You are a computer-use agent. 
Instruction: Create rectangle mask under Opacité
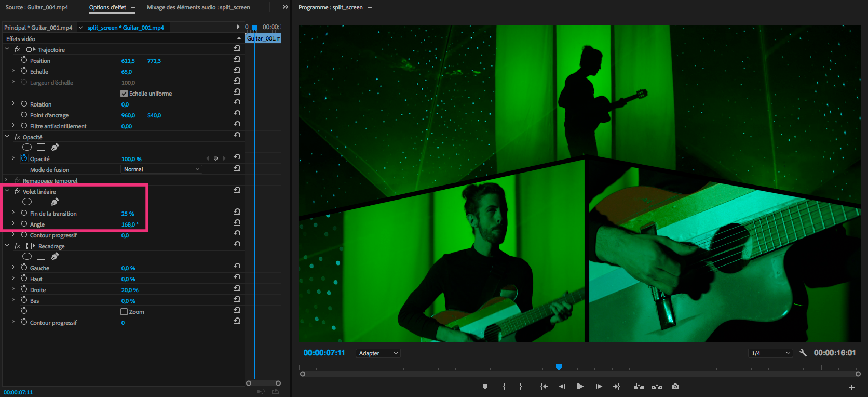point(41,148)
